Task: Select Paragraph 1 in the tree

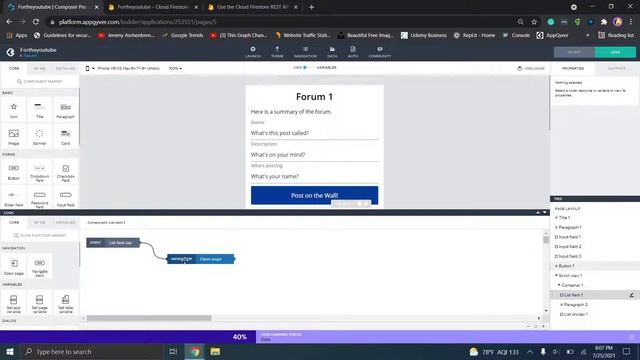Action: click(x=570, y=227)
